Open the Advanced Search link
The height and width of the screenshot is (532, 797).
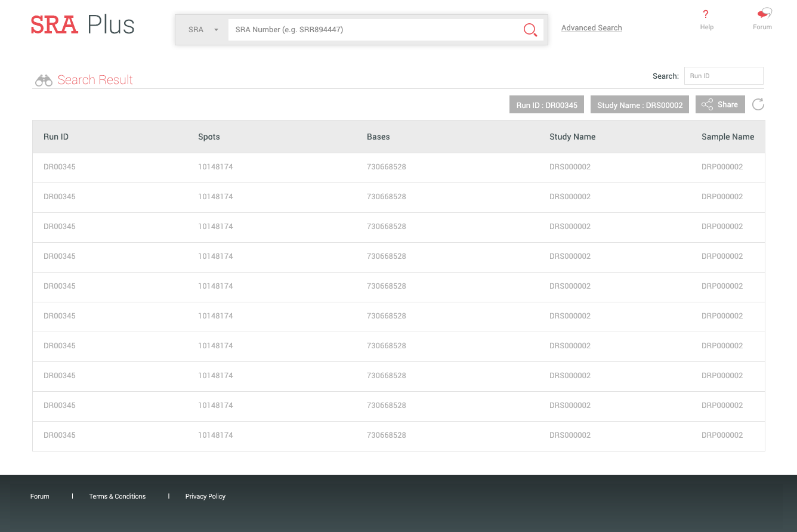[591, 28]
